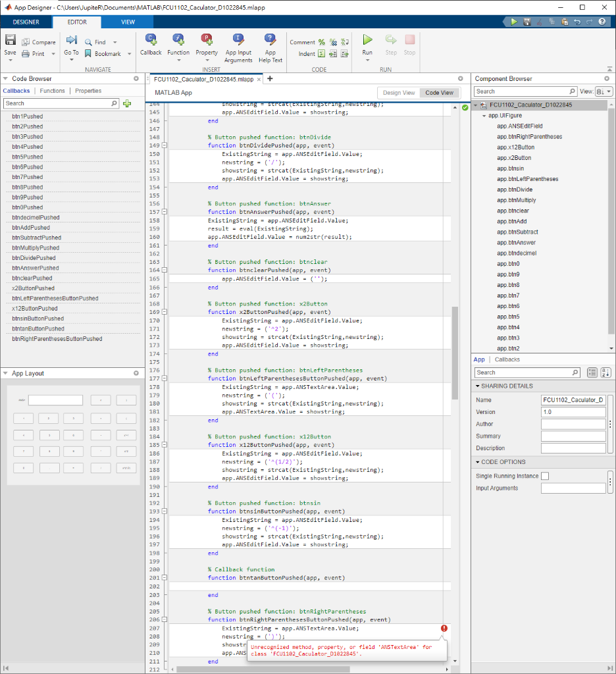Open the Functions tab in Code Browser
The image size is (616, 674).
pyautogui.click(x=52, y=91)
